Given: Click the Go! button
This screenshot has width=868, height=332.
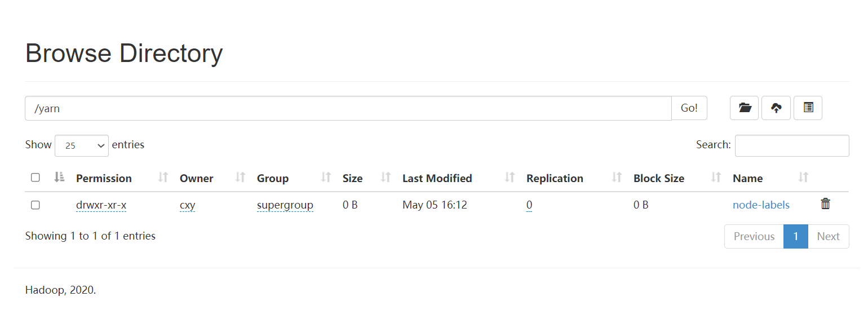Looking at the screenshot, I should [x=689, y=108].
